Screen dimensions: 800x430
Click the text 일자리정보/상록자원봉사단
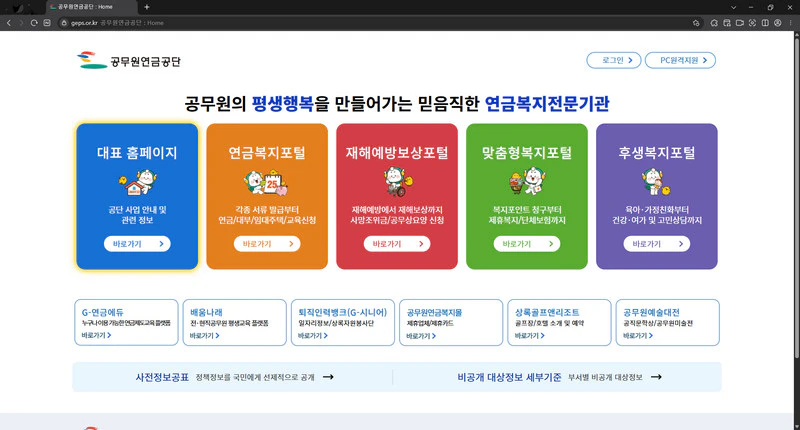pos(336,323)
